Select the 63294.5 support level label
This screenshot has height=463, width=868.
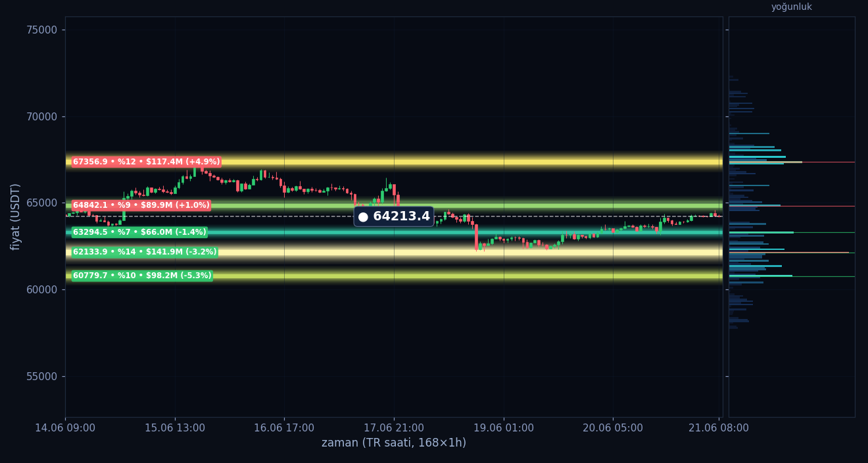tap(139, 232)
